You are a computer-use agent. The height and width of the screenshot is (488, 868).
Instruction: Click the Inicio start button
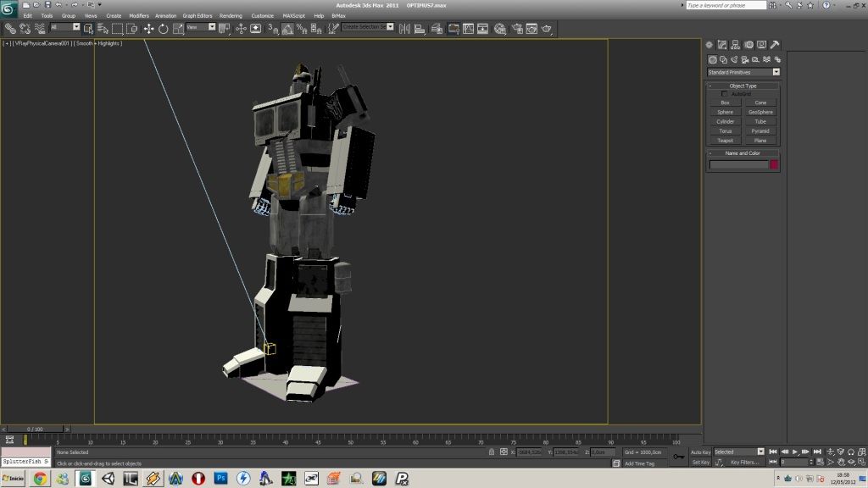14,479
